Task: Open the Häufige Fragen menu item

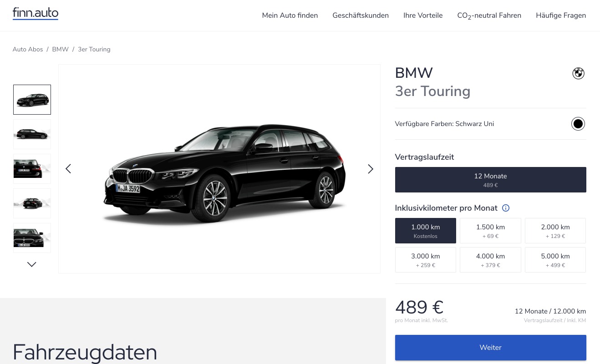Action: [x=561, y=15]
